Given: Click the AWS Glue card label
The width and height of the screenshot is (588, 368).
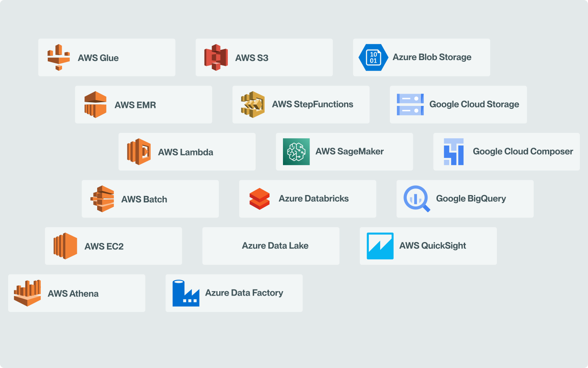Looking at the screenshot, I should pyautogui.click(x=98, y=58).
